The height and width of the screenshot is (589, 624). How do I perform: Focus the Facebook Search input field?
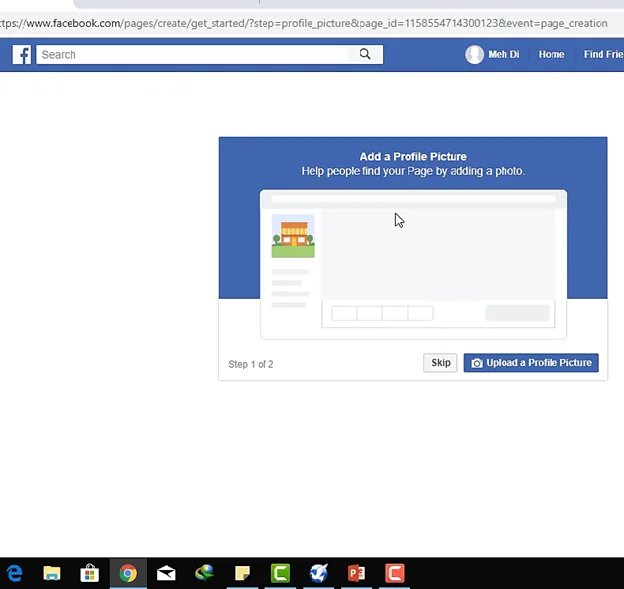click(195, 55)
